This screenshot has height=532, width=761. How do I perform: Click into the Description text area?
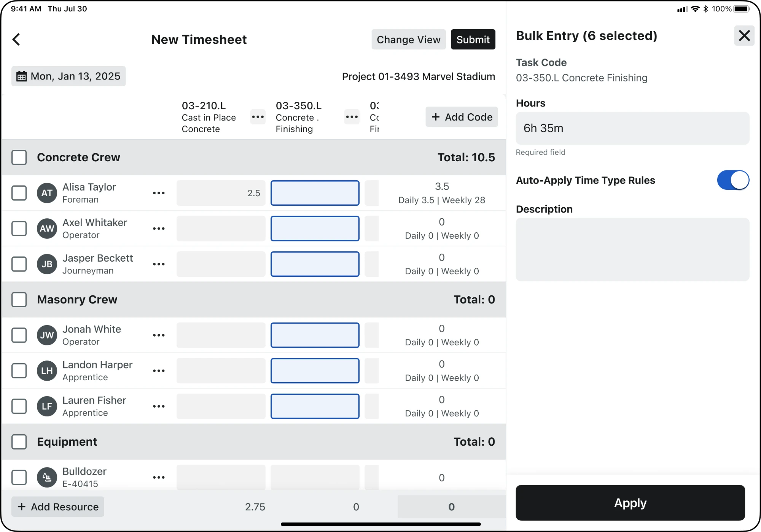[x=632, y=249]
